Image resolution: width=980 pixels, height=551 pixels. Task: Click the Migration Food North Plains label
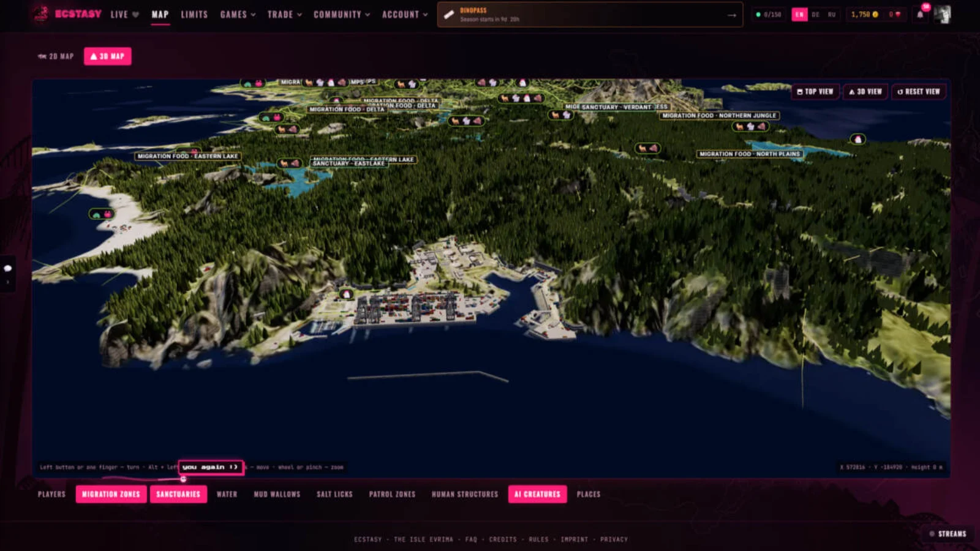(750, 154)
